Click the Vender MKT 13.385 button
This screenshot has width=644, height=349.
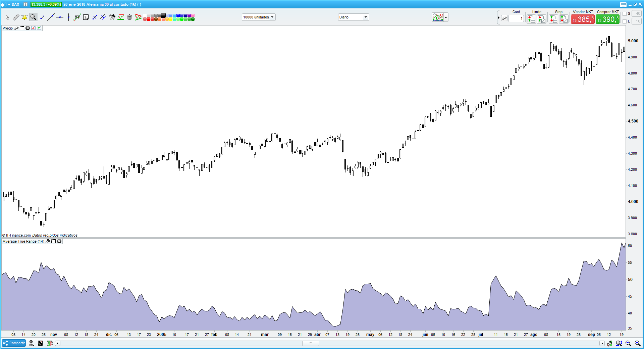[x=583, y=19]
